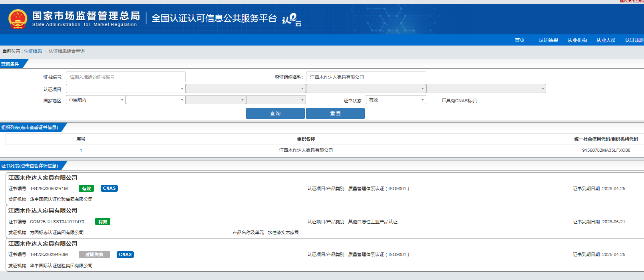Open the 证书状态 dropdown showing 有效

pos(396,100)
